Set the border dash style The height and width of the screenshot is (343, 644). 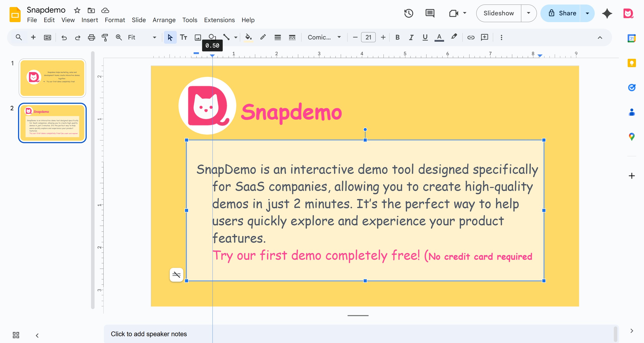pos(292,37)
